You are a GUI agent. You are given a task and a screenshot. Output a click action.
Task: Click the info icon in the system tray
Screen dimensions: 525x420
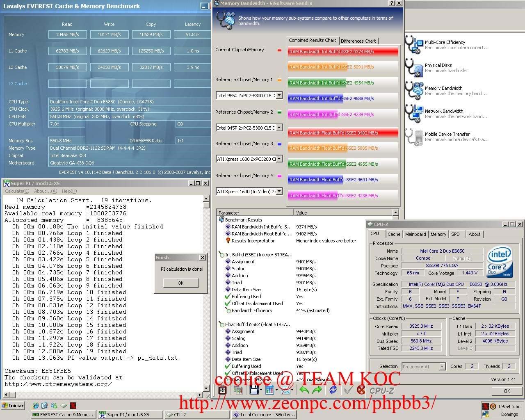tap(493, 406)
